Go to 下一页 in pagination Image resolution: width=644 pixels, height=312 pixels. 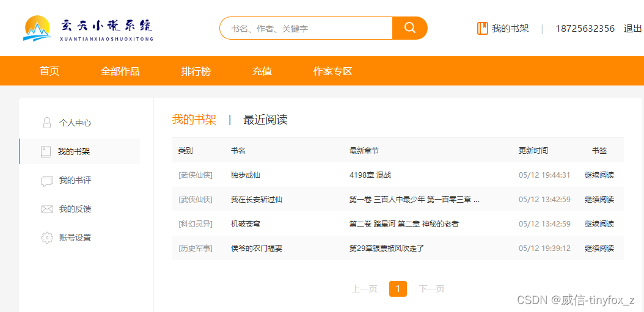pos(431,289)
